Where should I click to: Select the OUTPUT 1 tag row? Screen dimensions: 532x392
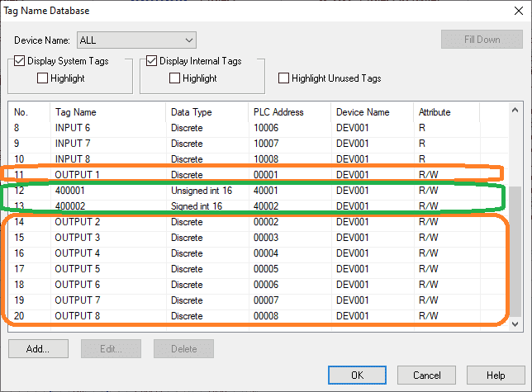258,175
